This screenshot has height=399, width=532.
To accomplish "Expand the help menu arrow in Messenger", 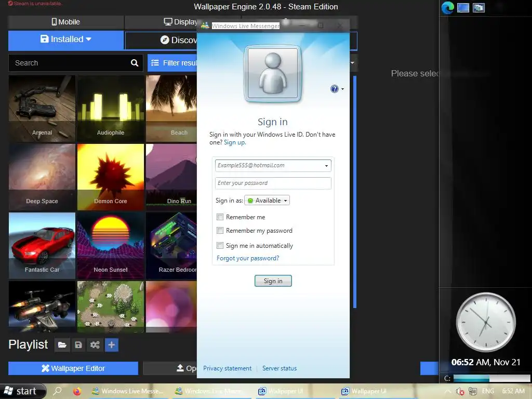I will point(342,89).
